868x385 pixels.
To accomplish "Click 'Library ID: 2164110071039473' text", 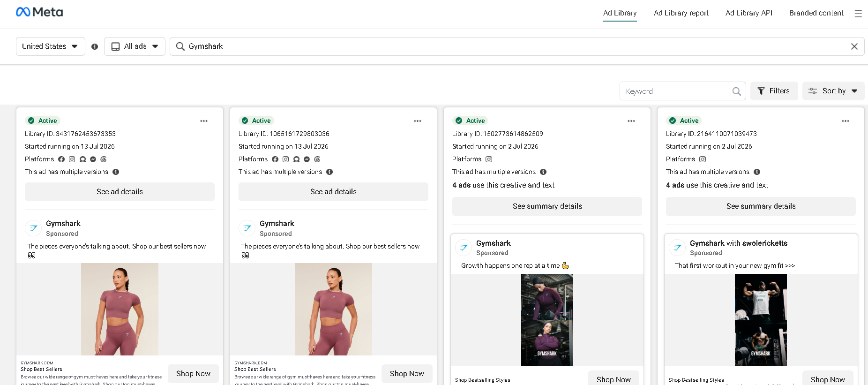I will 711,134.
